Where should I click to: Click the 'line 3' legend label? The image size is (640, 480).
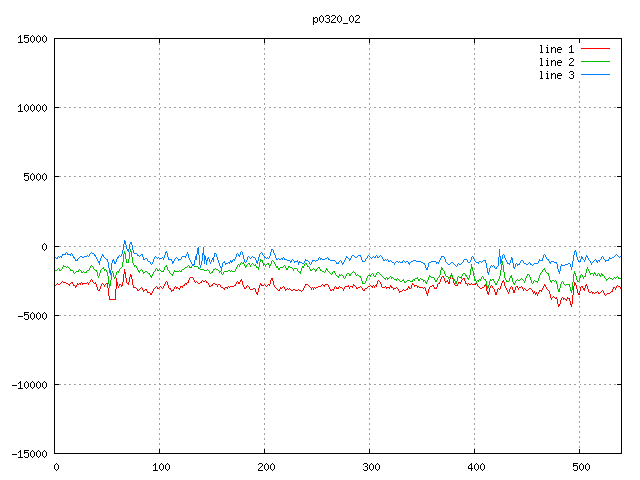(x=556, y=75)
